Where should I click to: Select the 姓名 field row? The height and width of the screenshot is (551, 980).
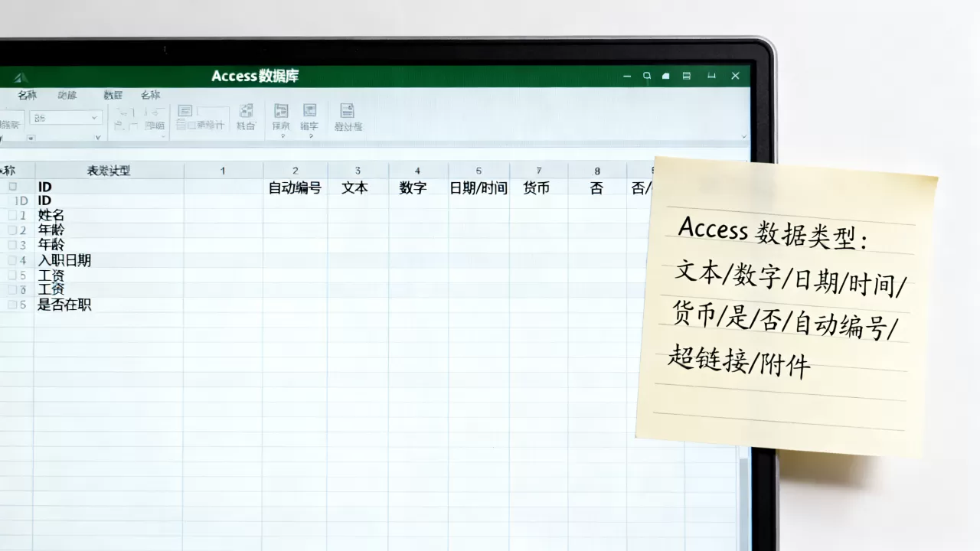(51, 216)
